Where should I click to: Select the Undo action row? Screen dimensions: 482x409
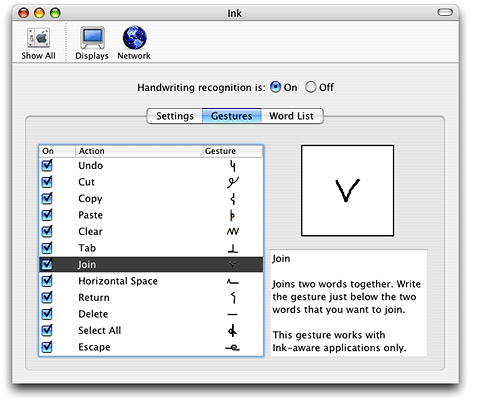coord(151,165)
